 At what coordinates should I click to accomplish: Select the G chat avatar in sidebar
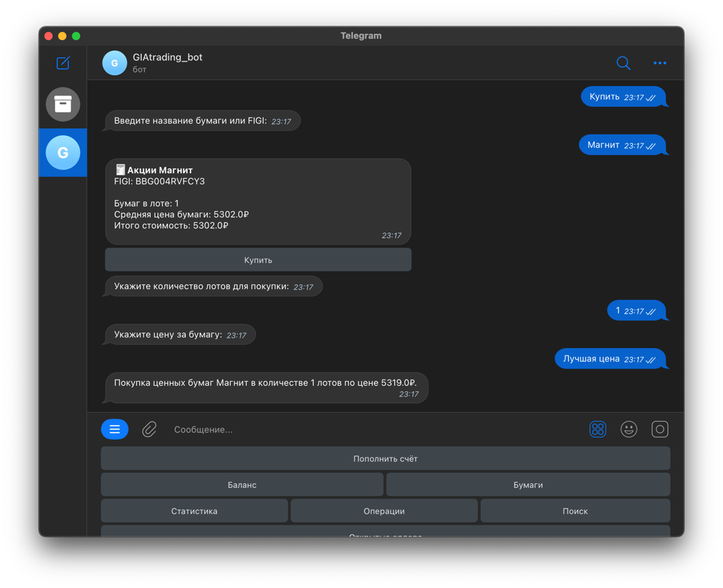click(x=63, y=153)
